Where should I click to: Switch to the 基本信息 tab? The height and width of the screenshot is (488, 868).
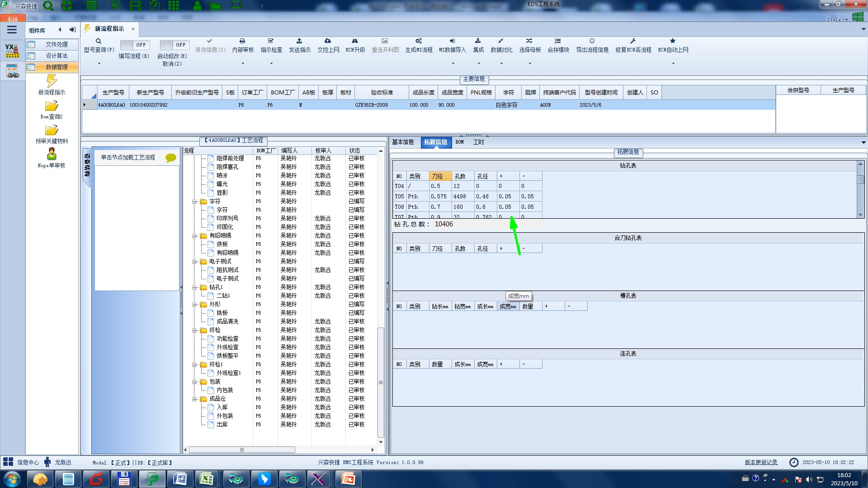pos(403,142)
